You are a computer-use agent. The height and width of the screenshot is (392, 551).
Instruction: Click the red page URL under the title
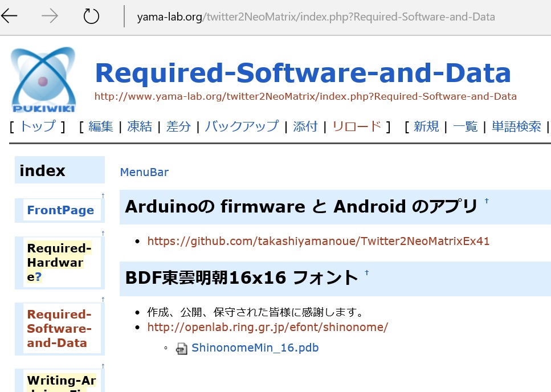305,96
